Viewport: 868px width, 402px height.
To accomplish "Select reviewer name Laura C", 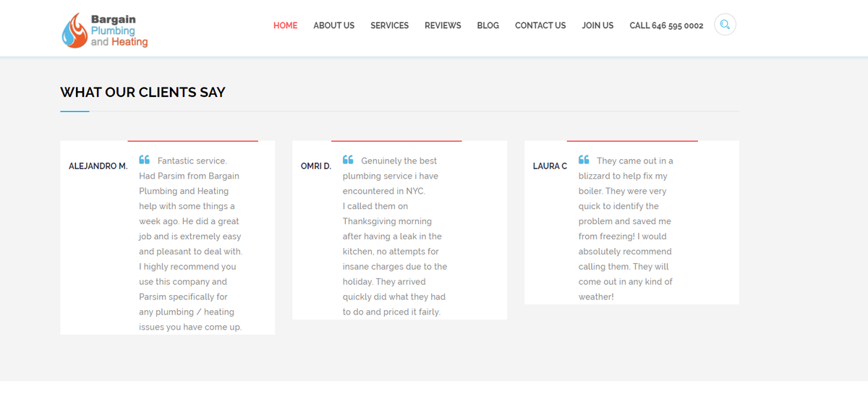I will tap(550, 166).
